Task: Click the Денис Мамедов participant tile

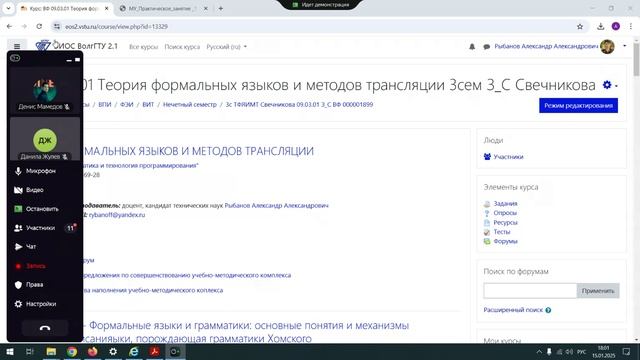Action: pyautogui.click(x=45, y=91)
